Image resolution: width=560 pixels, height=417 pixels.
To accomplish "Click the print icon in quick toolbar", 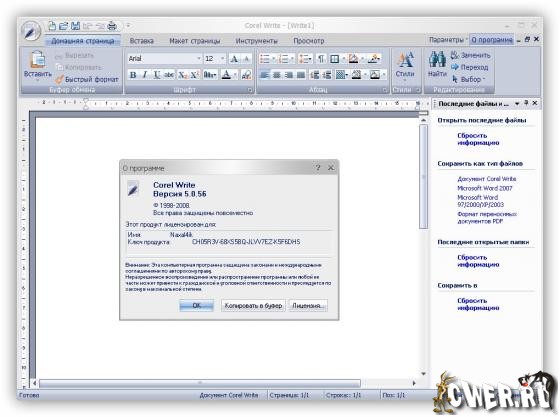I will [x=112, y=26].
